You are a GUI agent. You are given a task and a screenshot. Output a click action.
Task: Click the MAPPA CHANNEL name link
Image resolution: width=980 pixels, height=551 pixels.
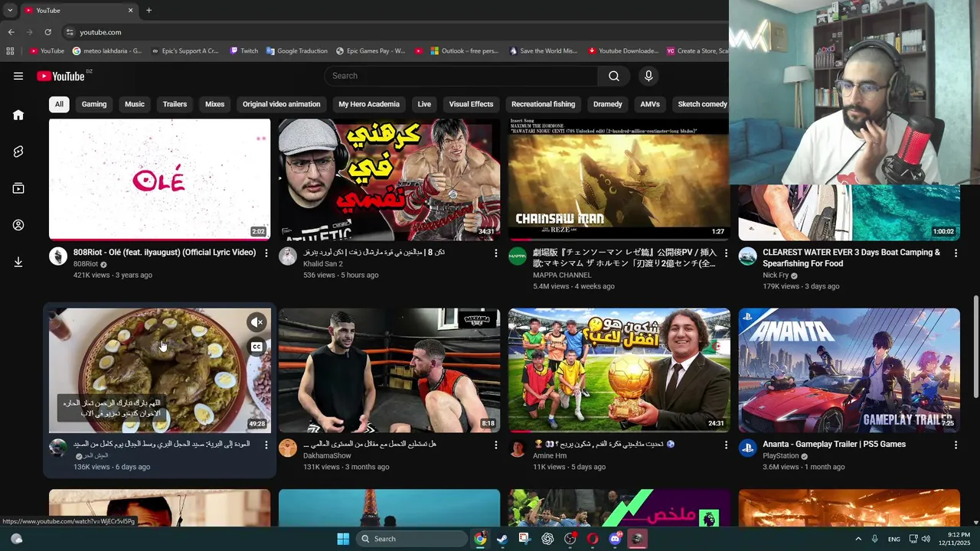(x=562, y=275)
